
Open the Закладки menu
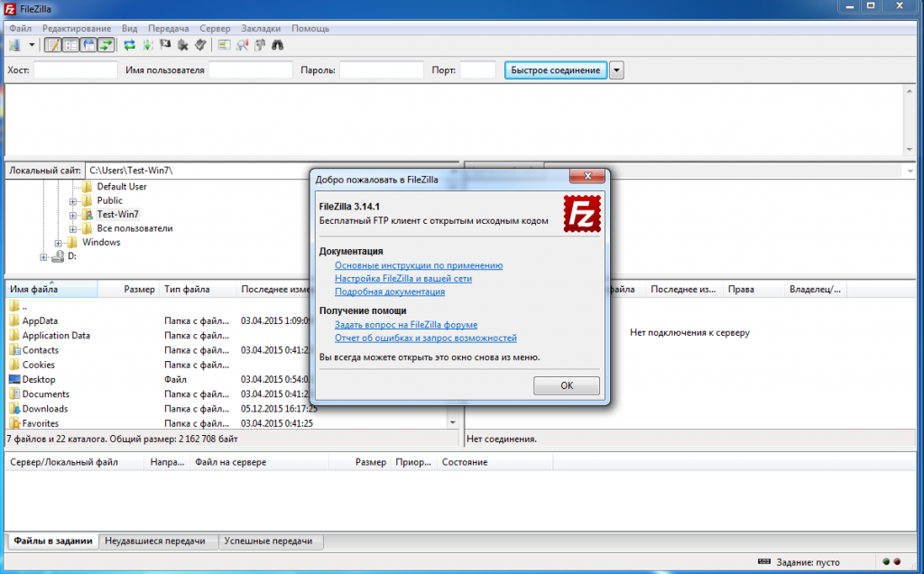point(261,28)
